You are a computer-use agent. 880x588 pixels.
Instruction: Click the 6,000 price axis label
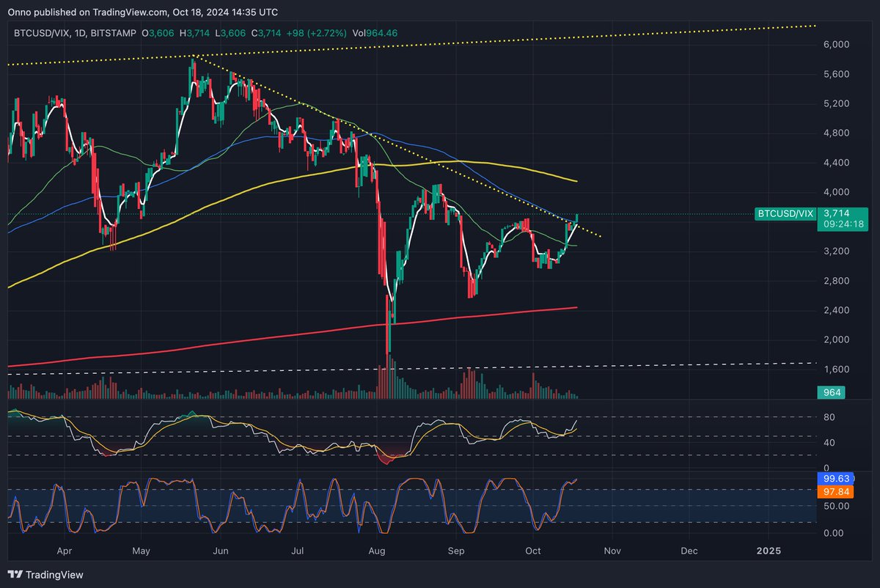[837, 45]
